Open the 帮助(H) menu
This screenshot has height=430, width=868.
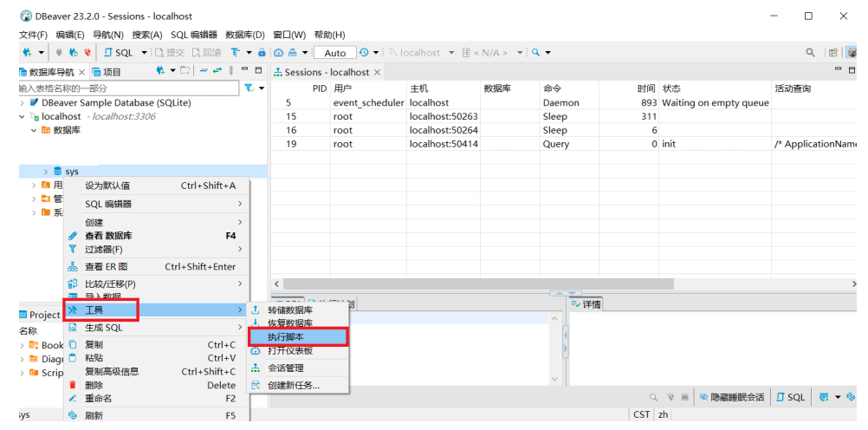[x=329, y=35]
